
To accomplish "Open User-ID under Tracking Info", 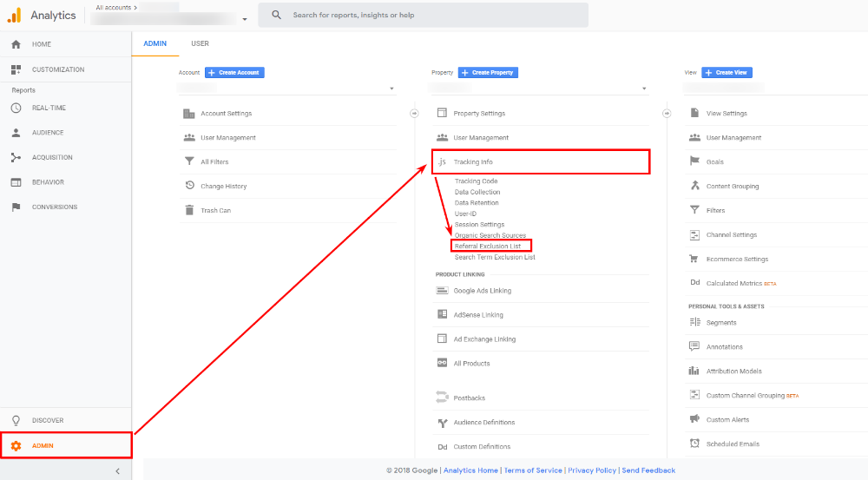I will point(465,214).
